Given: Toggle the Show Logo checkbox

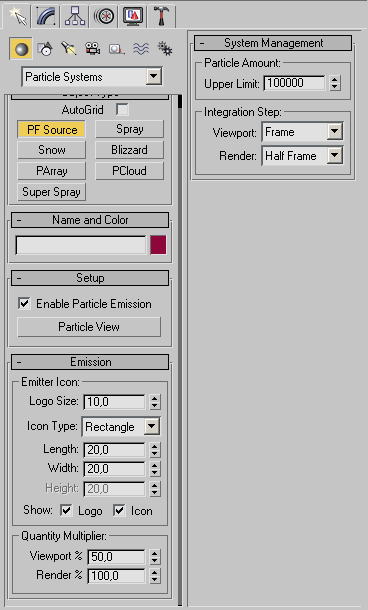Looking at the screenshot, I should click(66, 510).
